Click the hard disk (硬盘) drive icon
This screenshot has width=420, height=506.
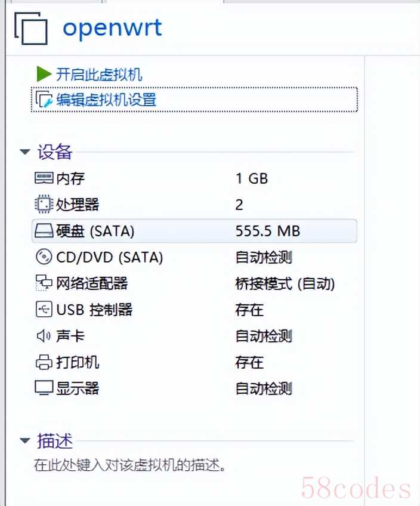[x=44, y=231]
